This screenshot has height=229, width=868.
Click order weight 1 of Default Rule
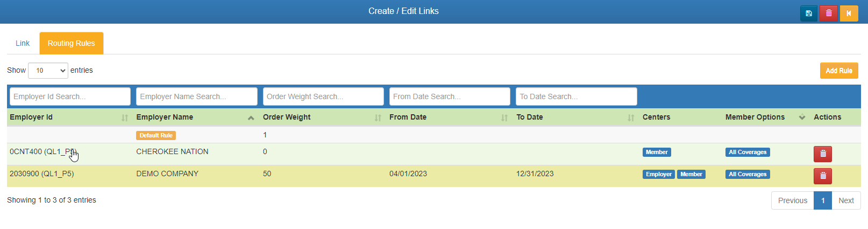point(265,135)
